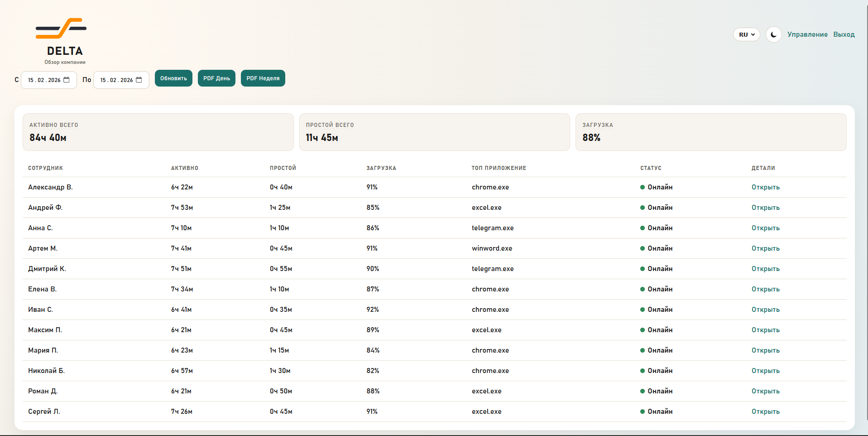The height and width of the screenshot is (436, 868).
Task: Export the PDF Неделя report
Action: point(263,78)
